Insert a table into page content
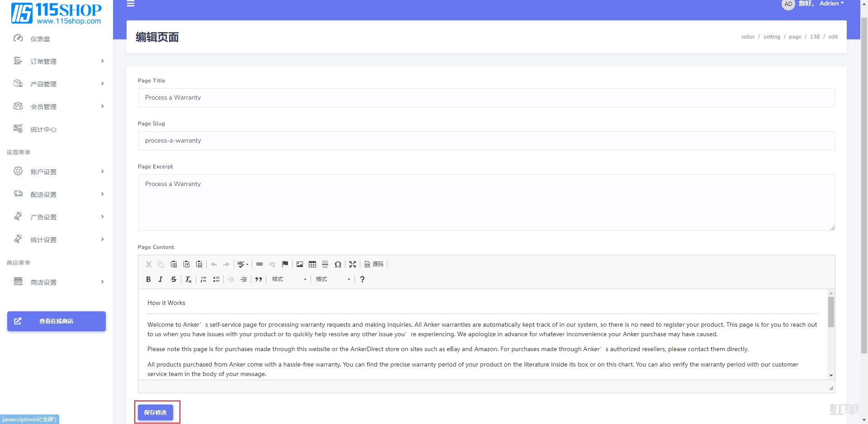Screen dimensions: 868x424 tap(312, 264)
